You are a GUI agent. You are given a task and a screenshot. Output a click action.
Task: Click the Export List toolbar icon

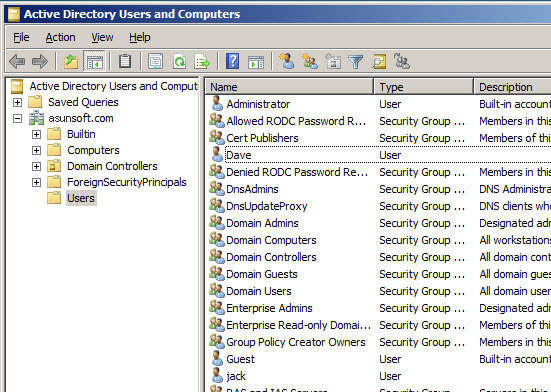click(202, 61)
